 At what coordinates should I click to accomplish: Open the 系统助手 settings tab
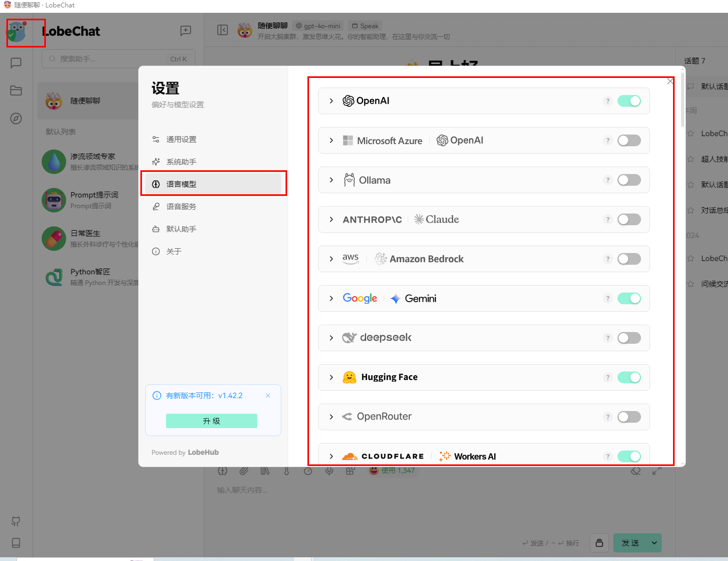coord(213,162)
